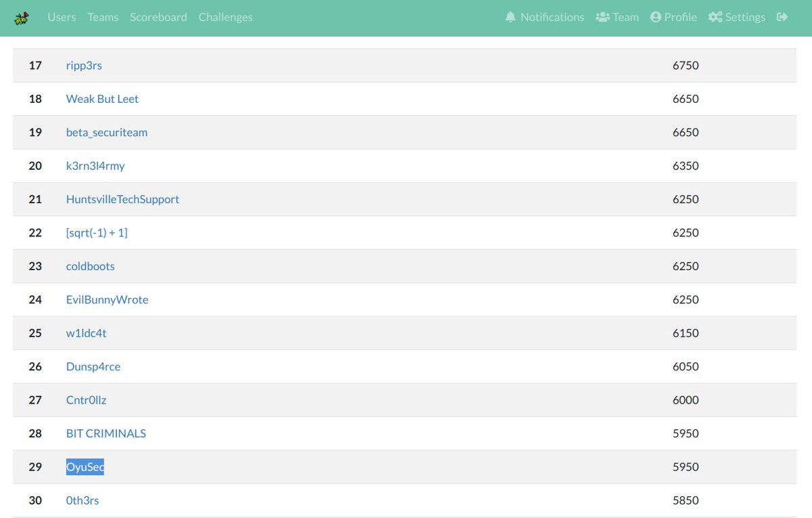Open Notifications with the bell icon
This screenshot has width=812, height=518.
(x=545, y=17)
